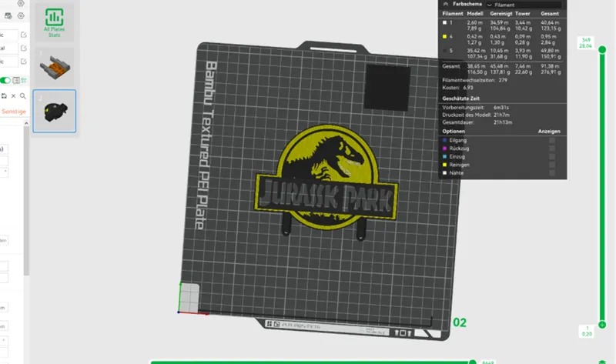
Task: Open the Filament color scheme dropdown
Action: pos(524,5)
